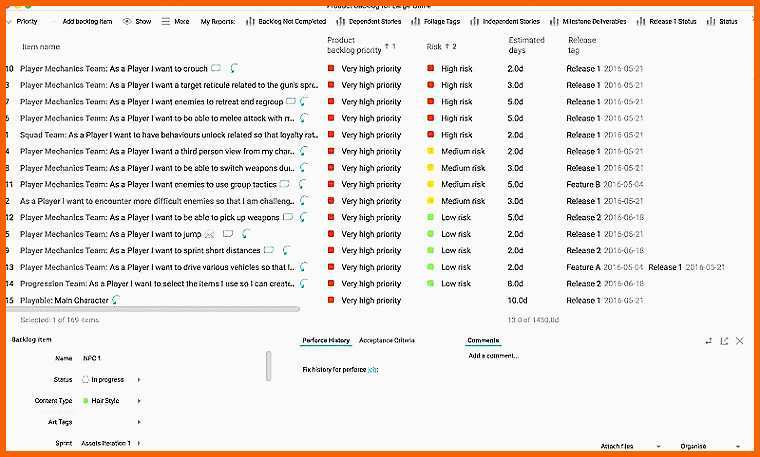This screenshot has width=760, height=457.
Task: Click the attachment icon on jump story
Action: [210, 234]
